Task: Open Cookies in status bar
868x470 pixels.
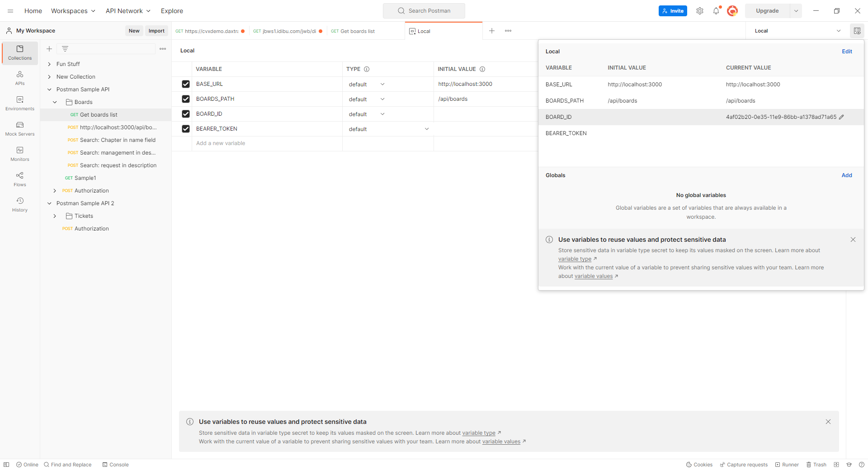Action: point(699,465)
